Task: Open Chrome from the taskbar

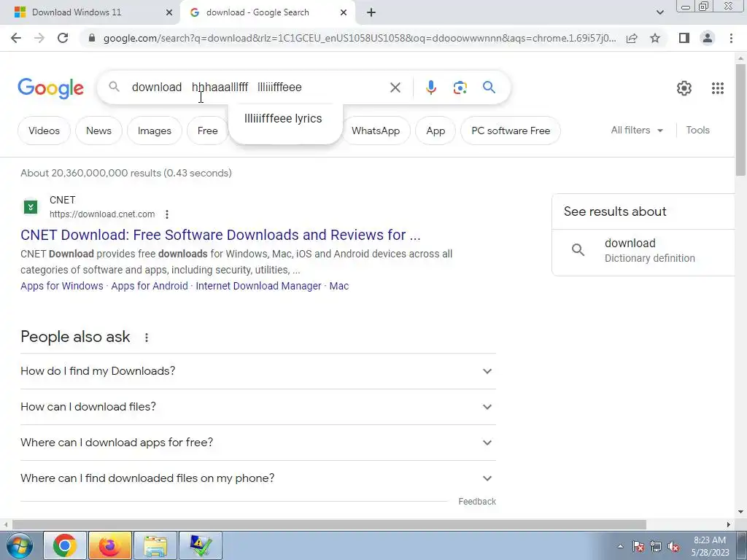Action: tap(65, 545)
